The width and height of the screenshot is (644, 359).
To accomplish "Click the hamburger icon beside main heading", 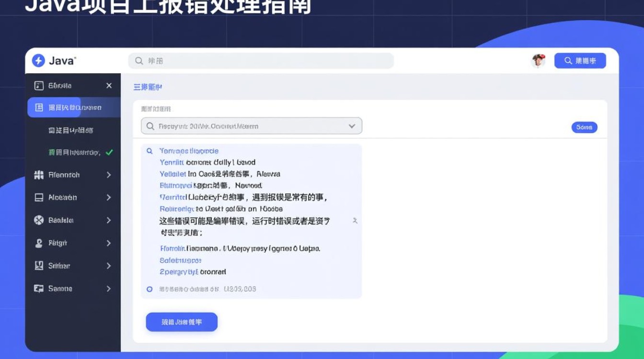I will (x=137, y=87).
